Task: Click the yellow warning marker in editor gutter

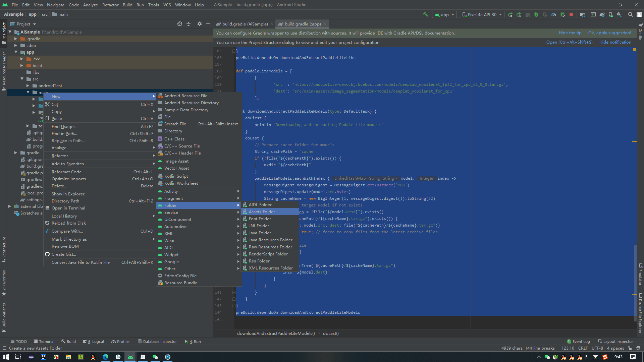Action: [x=635, y=50]
